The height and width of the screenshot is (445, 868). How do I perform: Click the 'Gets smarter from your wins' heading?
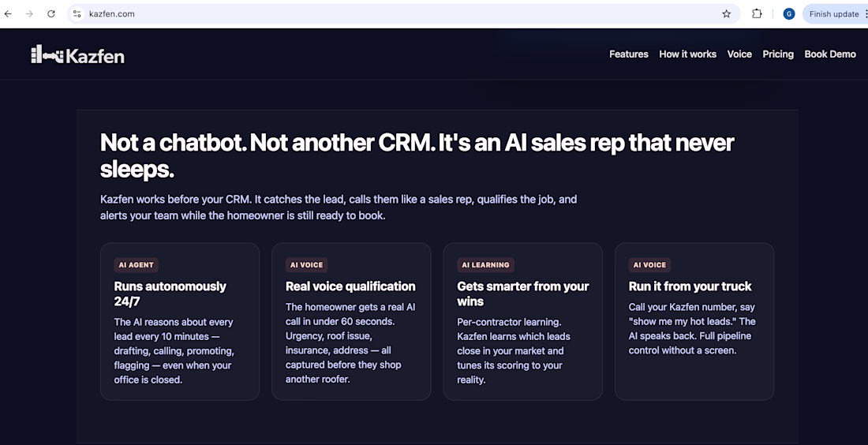click(x=523, y=294)
